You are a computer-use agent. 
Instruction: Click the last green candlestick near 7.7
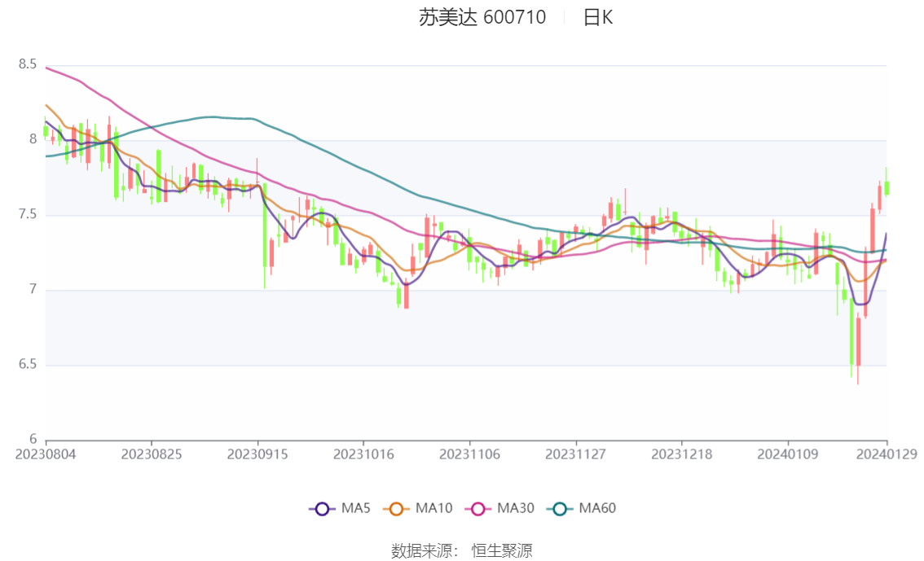pyautogui.click(x=887, y=188)
